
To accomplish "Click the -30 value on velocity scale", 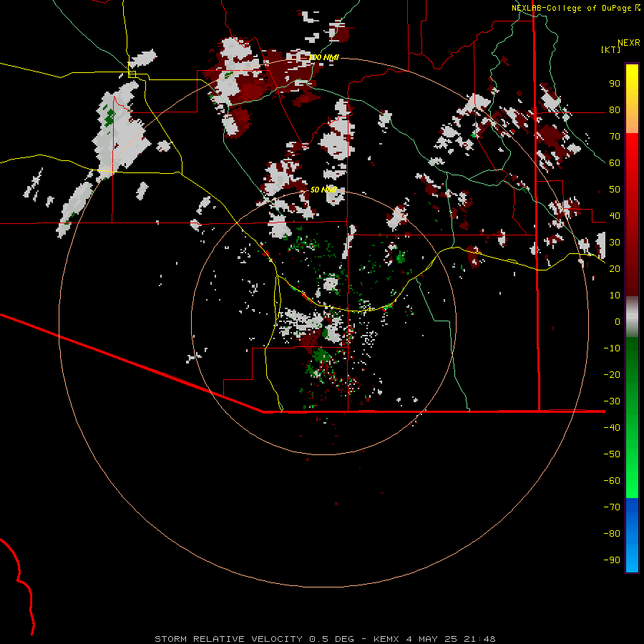I will tap(612, 401).
